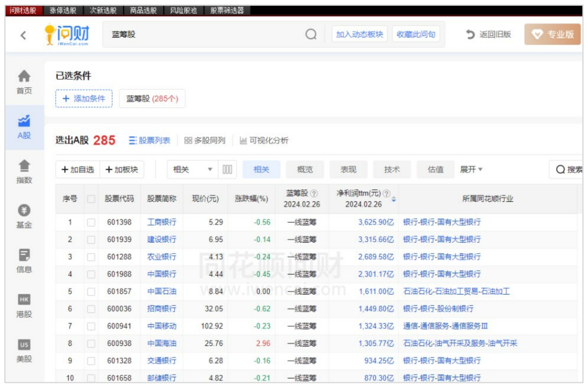The width and height of the screenshot is (588, 389).
Task: Sort by 净利润ttm using sort arrows
Action: [394, 199]
